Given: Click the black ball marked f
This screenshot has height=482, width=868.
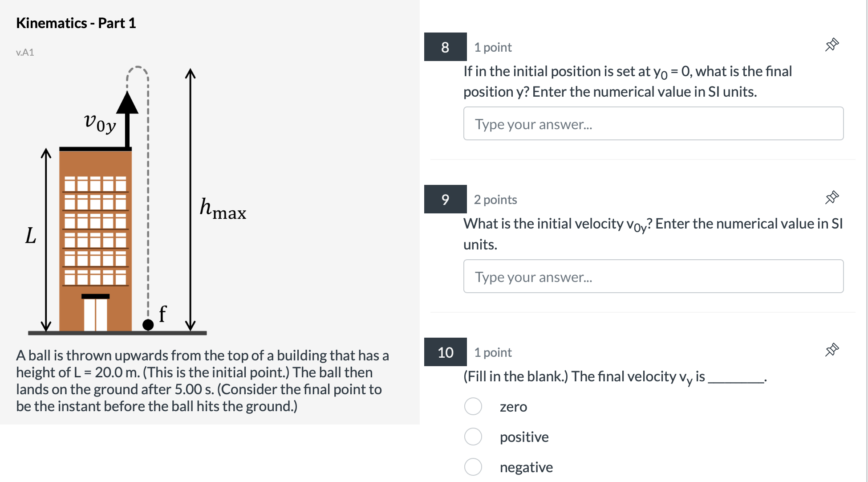Looking at the screenshot, I should [x=148, y=325].
